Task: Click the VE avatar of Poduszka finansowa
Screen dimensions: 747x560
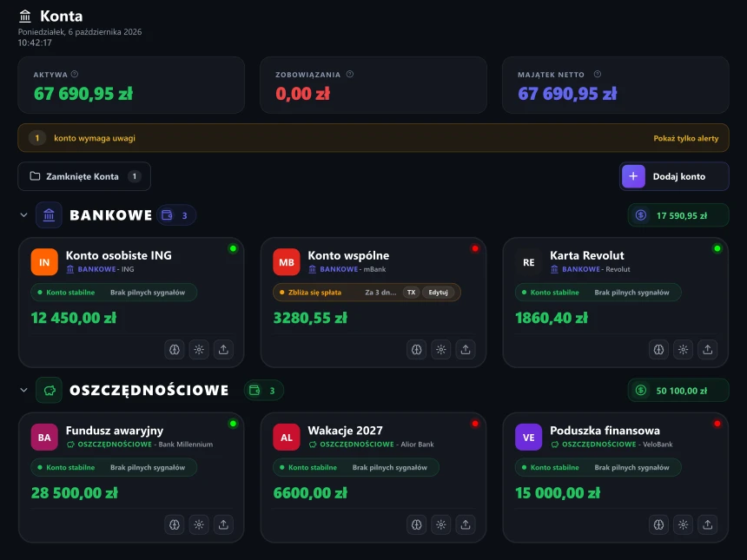Action: tap(529, 437)
